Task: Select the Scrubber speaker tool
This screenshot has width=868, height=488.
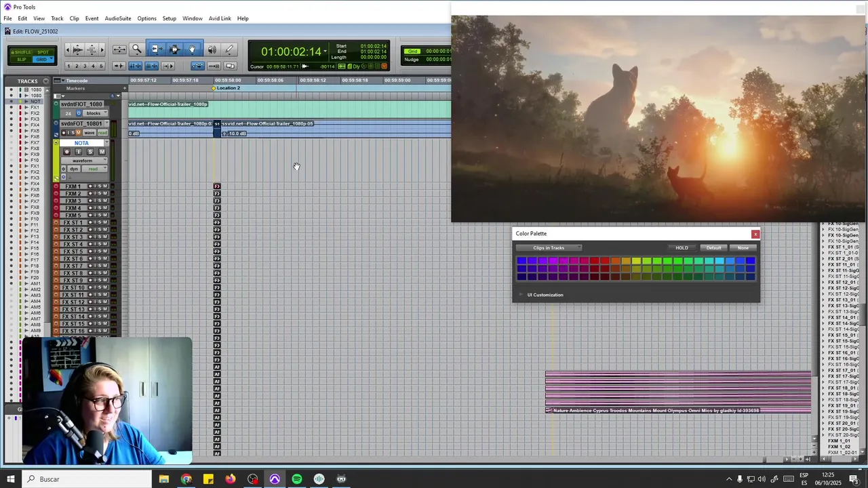Action: click(x=212, y=49)
